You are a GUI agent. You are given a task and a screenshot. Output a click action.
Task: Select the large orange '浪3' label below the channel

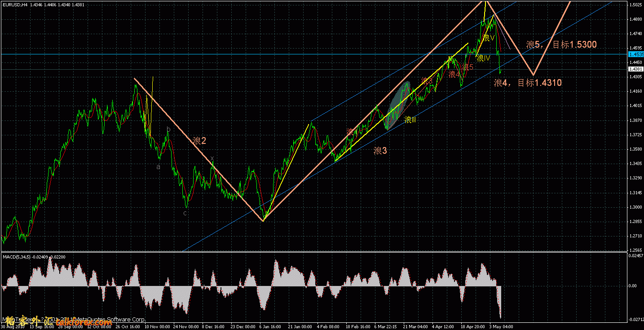click(x=380, y=151)
